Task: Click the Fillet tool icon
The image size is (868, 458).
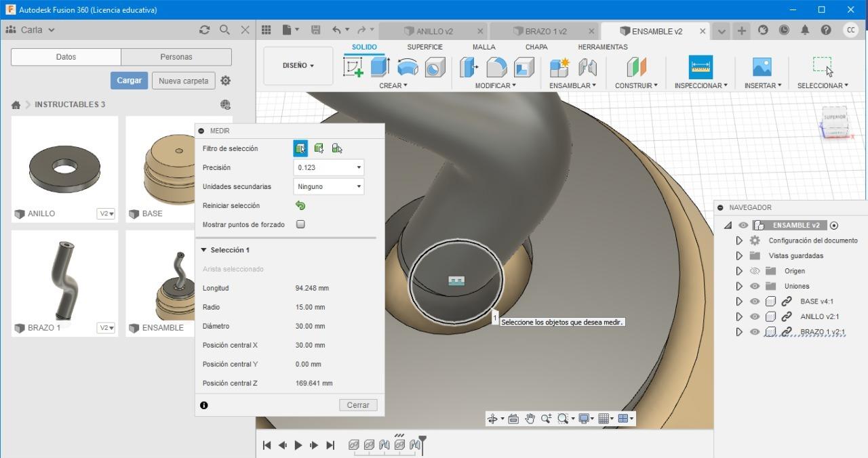Action: click(496, 67)
